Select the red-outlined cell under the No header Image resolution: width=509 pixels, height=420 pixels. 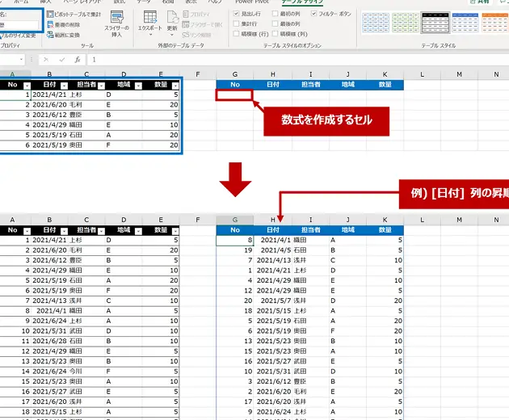pos(234,95)
